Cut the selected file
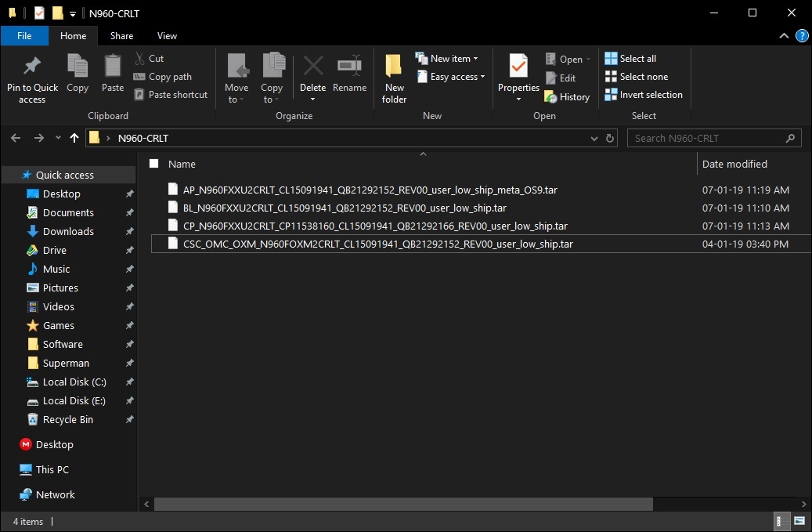This screenshot has width=812, height=532. tap(149, 59)
